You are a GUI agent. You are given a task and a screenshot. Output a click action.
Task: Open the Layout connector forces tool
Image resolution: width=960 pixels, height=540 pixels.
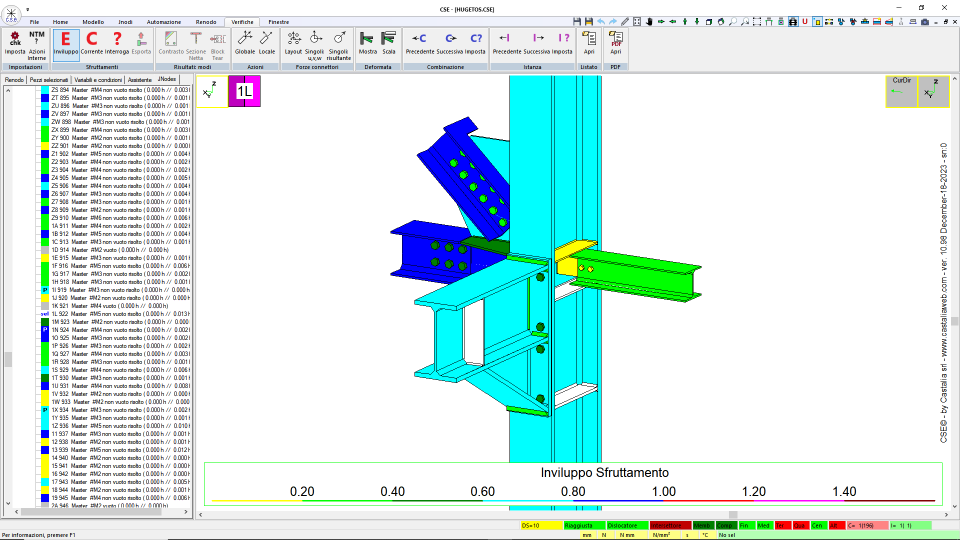[x=293, y=43]
